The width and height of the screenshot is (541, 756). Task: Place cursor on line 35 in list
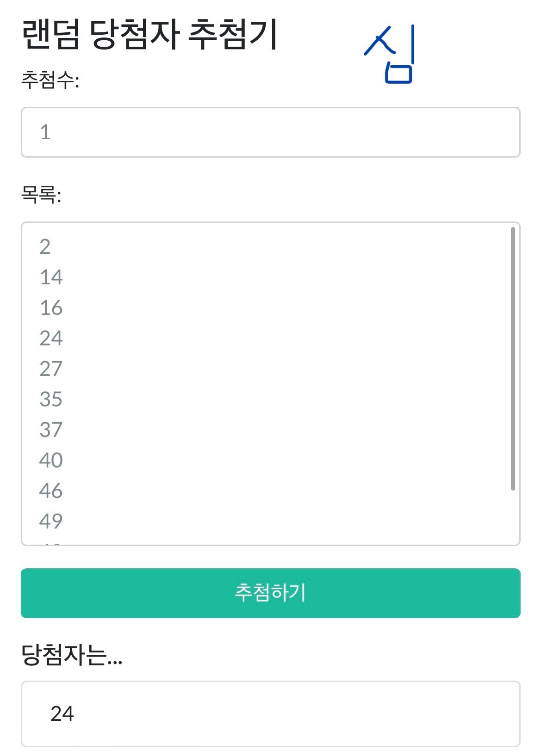click(51, 400)
